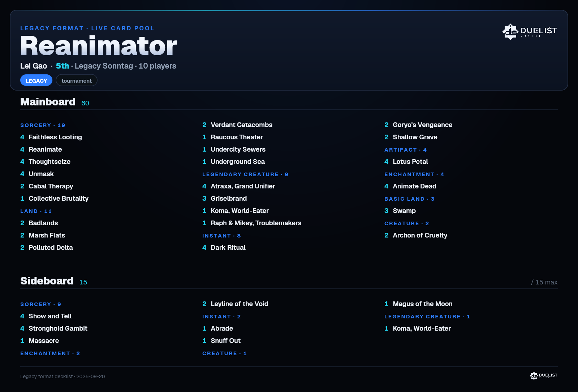
Task: Open the Underground Sea land entry
Action: (x=233, y=162)
